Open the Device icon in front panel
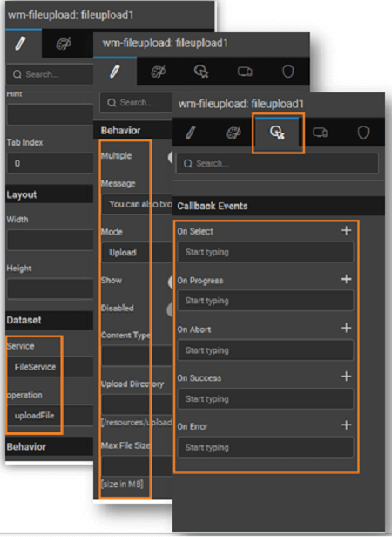 [x=320, y=133]
